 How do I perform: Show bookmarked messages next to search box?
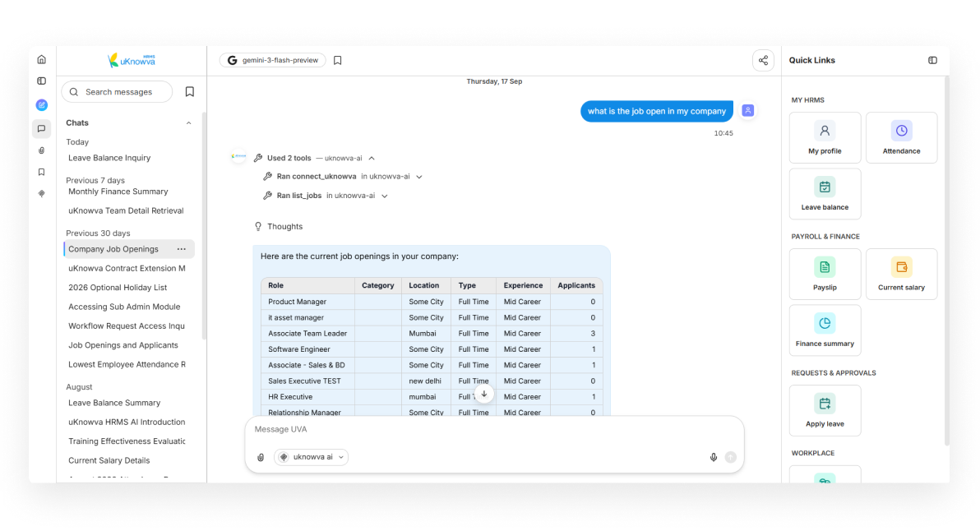coord(190,92)
